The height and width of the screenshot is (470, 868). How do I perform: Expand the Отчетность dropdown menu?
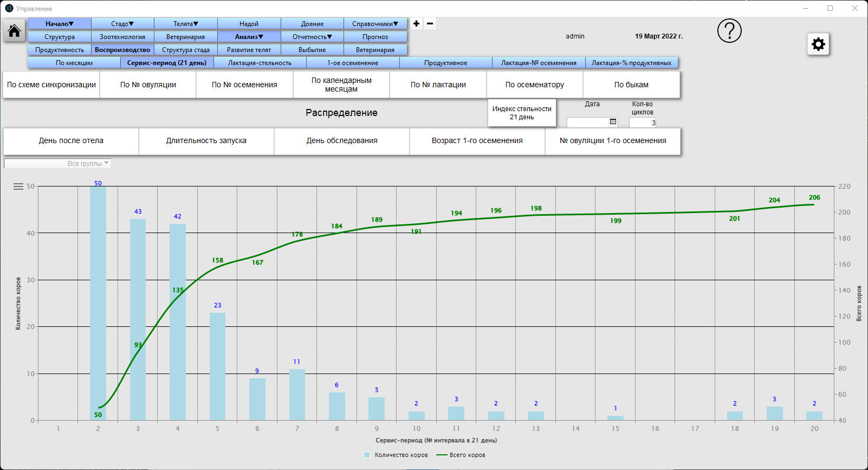pos(313,37)
